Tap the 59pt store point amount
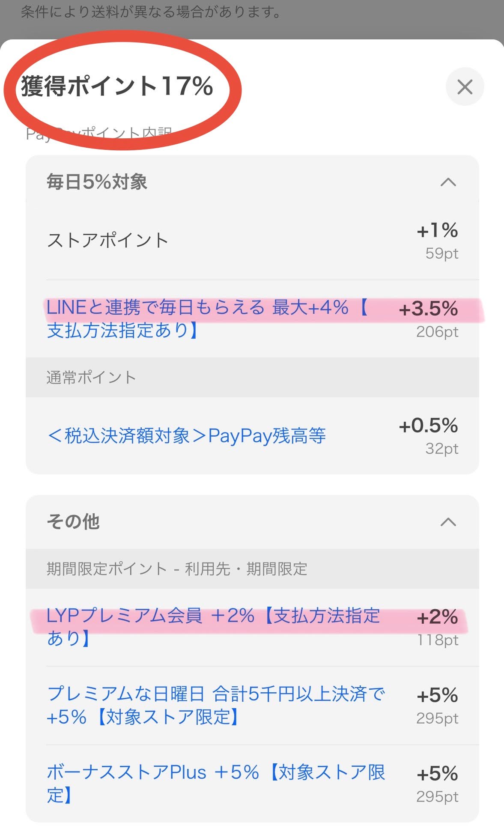 (x=441, y=253)
